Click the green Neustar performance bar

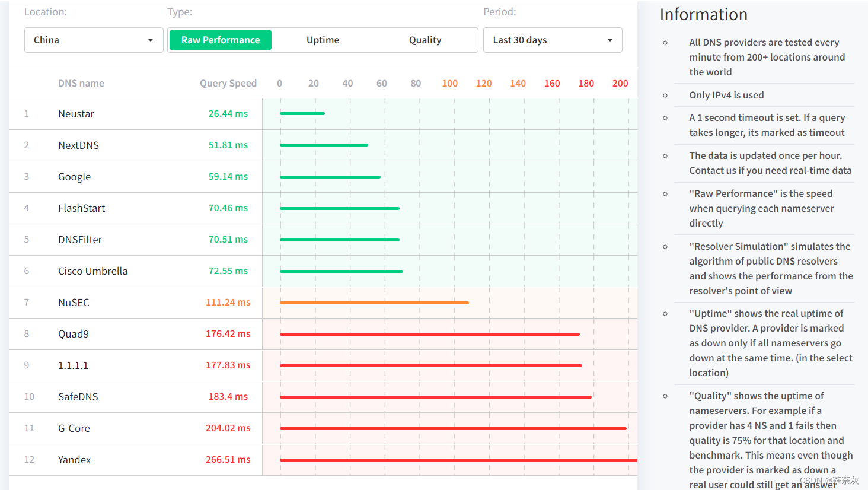(302, 113)
